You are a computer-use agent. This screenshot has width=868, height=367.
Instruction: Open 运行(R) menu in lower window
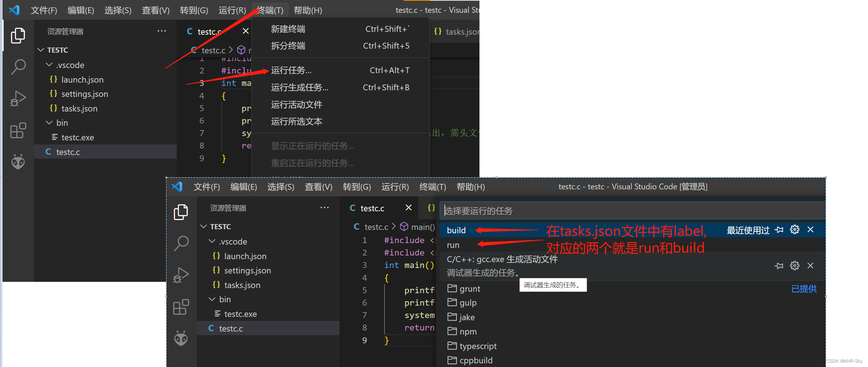click(x=395, y=187)
